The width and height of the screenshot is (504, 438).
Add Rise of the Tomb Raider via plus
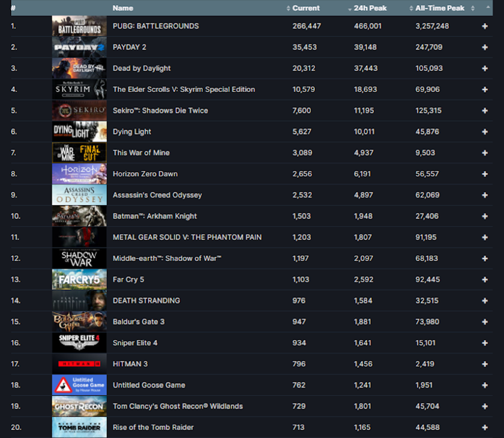[x=485, y=427]
